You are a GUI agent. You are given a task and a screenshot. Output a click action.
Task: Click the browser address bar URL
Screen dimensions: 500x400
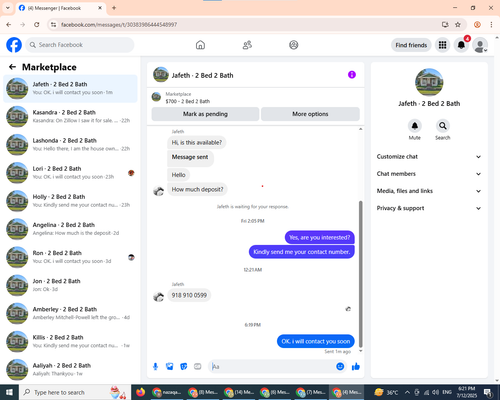(x=119, y=25)
